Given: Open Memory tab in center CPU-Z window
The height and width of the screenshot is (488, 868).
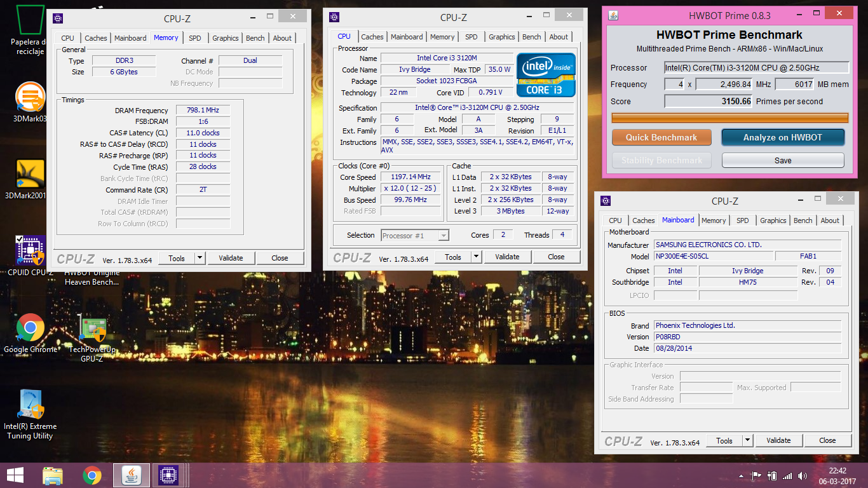Looking at the screenshot, I should 442,37.
